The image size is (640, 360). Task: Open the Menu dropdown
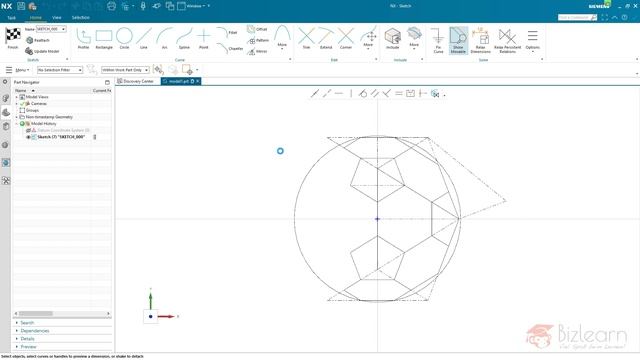pyautogui.click(x=18, y=70)
